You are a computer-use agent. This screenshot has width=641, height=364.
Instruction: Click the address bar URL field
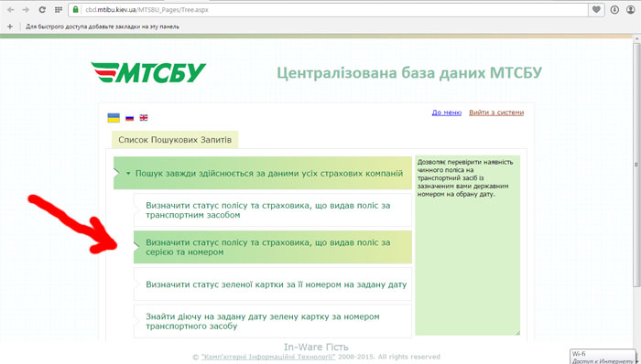[x=327, y=10]
